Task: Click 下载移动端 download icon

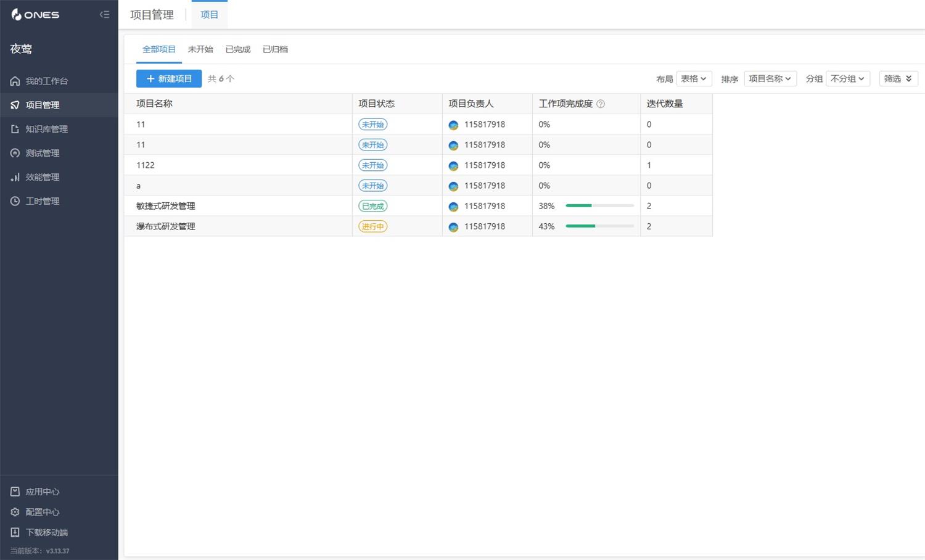Action: click(x=15, y=532)
